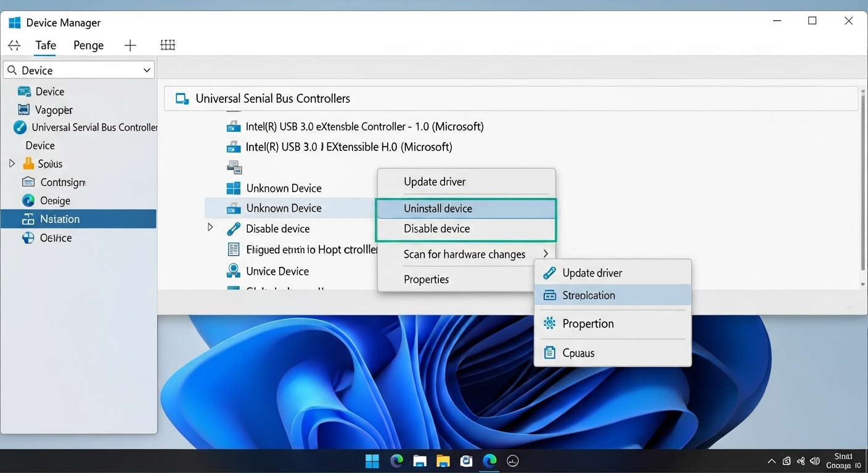Open the Tafe tab

(46, 46)
